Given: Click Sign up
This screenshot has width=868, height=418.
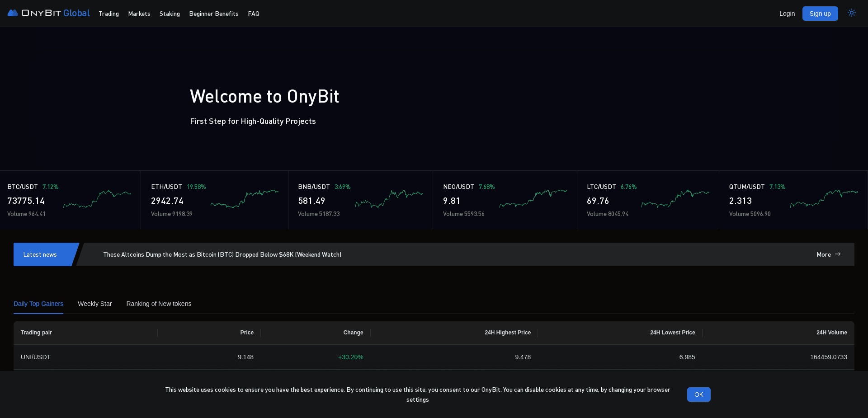Looking at the screenshot, I should coord(820,14).
